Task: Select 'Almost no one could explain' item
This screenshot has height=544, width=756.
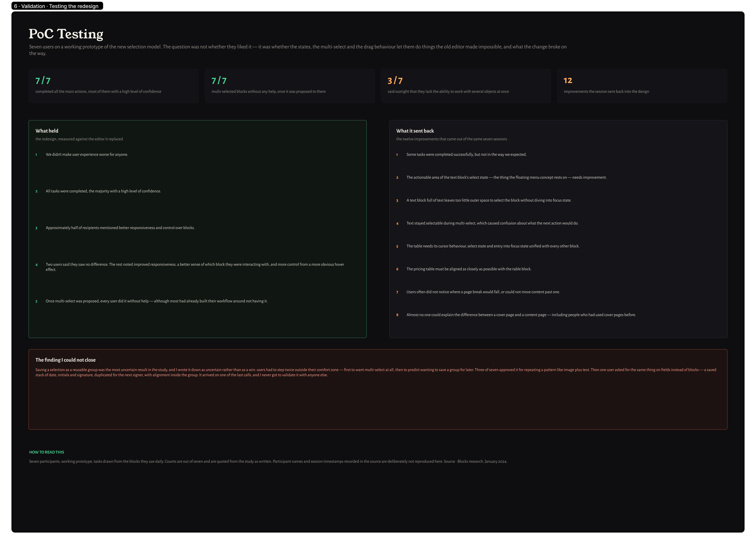Action: [521, 315]
